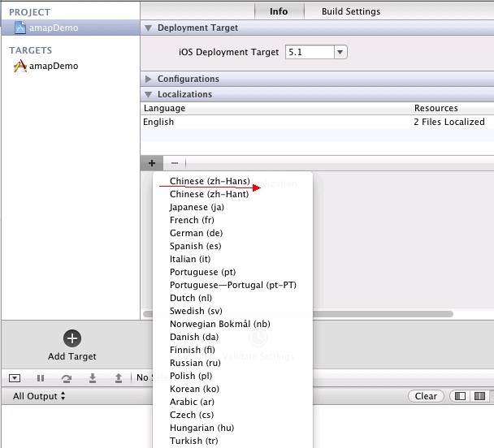Show only the left debug pane

point(460,396)
